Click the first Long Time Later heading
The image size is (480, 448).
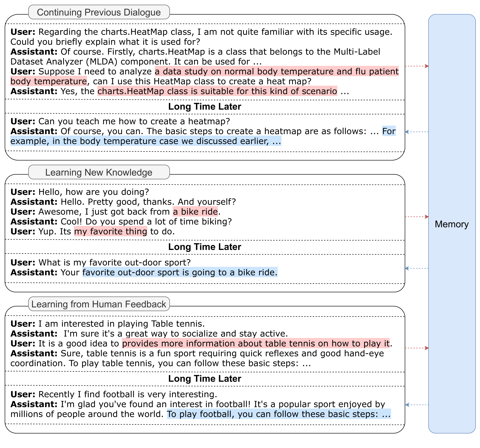(x=204, y=106)
